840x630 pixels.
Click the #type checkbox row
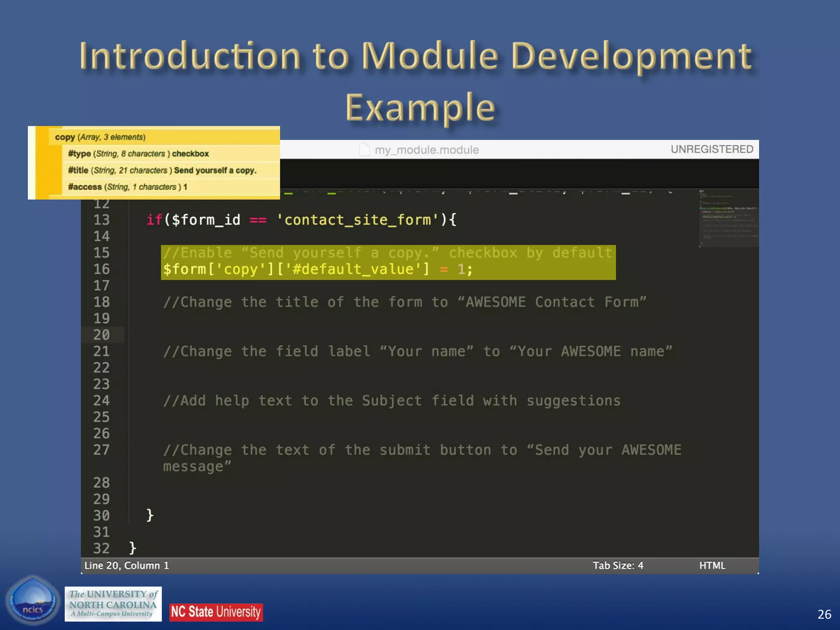click(x=139, y=154)
